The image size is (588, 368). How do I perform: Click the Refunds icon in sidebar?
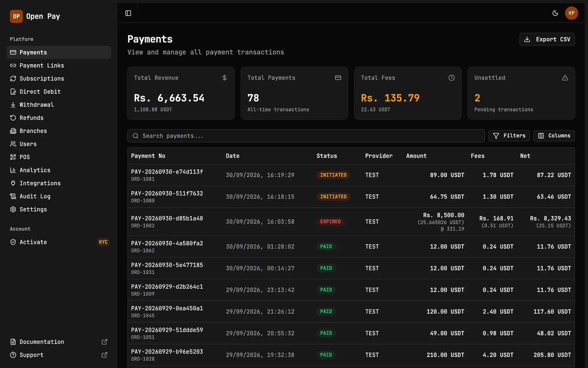[x=13, y=118]
